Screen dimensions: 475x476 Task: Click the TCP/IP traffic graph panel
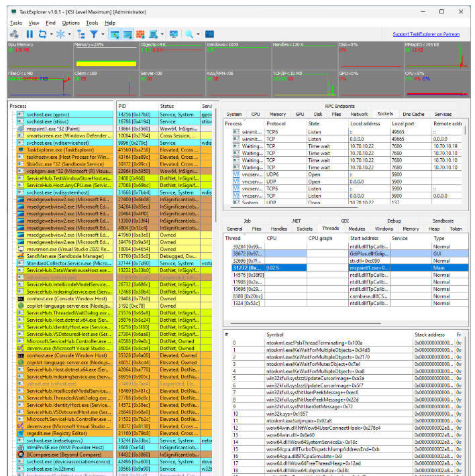point(305,84)
